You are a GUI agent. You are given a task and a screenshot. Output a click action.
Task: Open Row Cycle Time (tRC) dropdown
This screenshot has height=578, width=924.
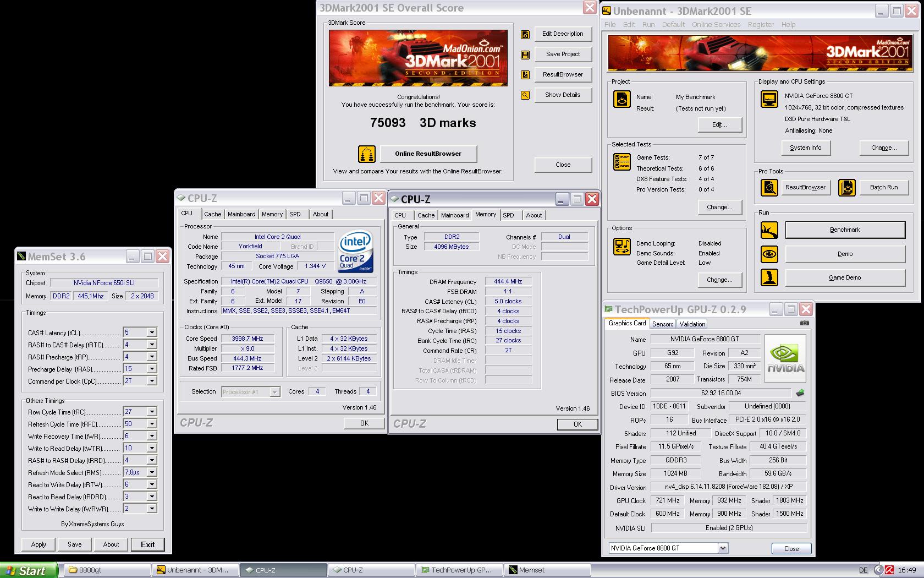click(x=152, y=412)
